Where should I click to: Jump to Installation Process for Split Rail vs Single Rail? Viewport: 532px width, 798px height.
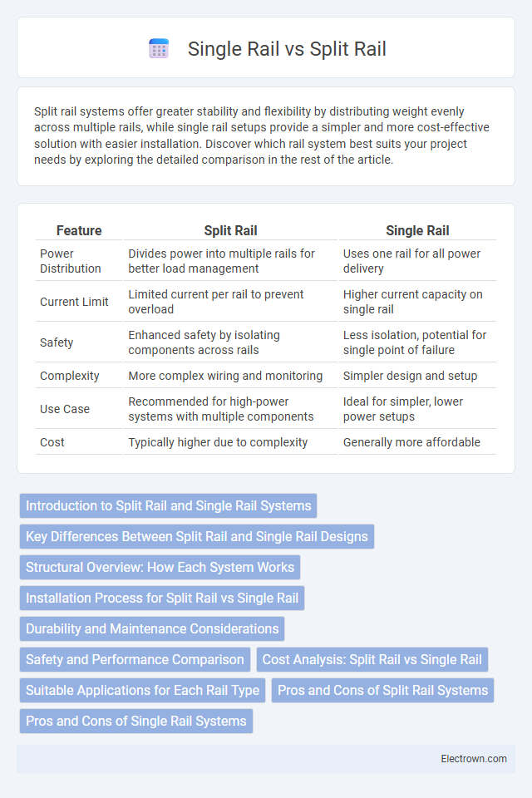point(162,598)
